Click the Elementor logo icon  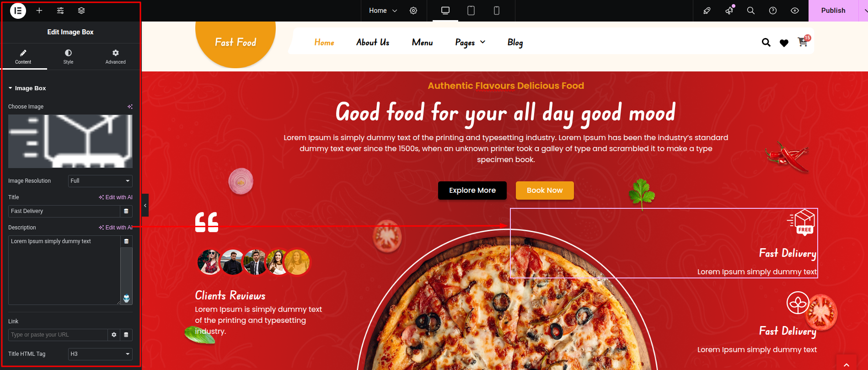pos(18,11)
